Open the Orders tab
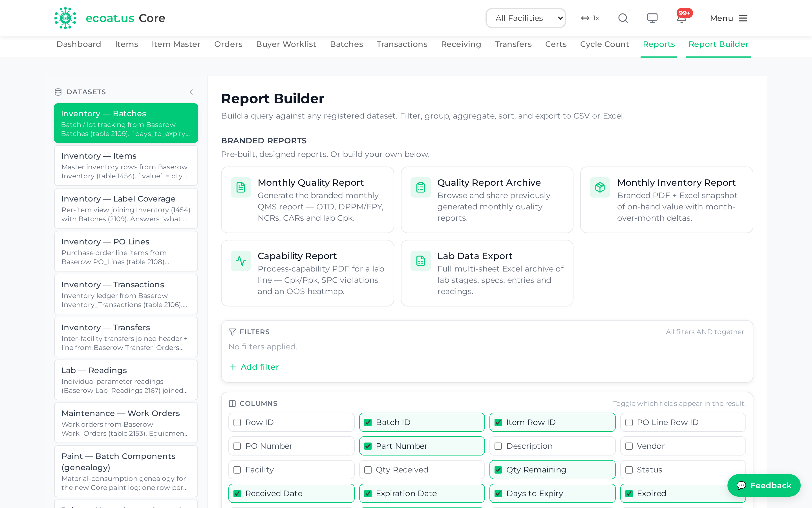 pyautogui.click(x=228, y=44)
